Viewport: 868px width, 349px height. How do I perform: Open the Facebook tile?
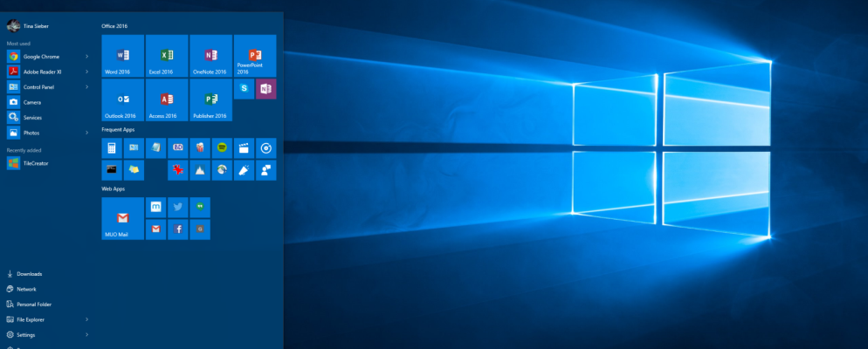177,229
